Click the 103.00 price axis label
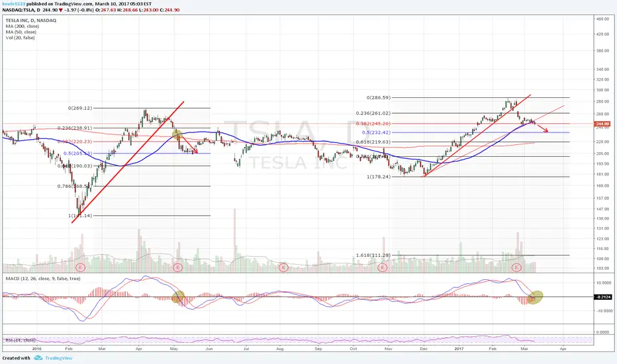This screenshot has width=617, height=364. click(602, 269)
